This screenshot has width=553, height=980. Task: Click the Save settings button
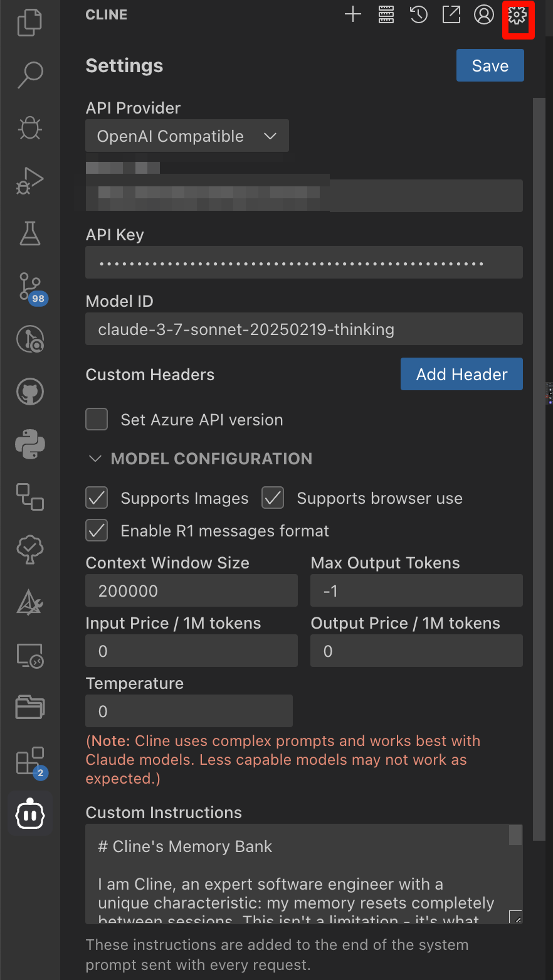click(x=490, y=65)
